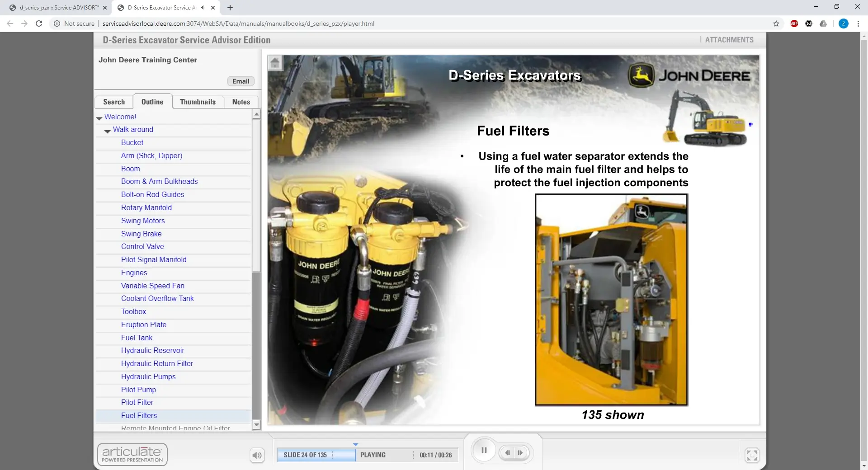
Task: Open the ATTACHMENTS link
Action: pyautogui.click(x=729, y=40)
